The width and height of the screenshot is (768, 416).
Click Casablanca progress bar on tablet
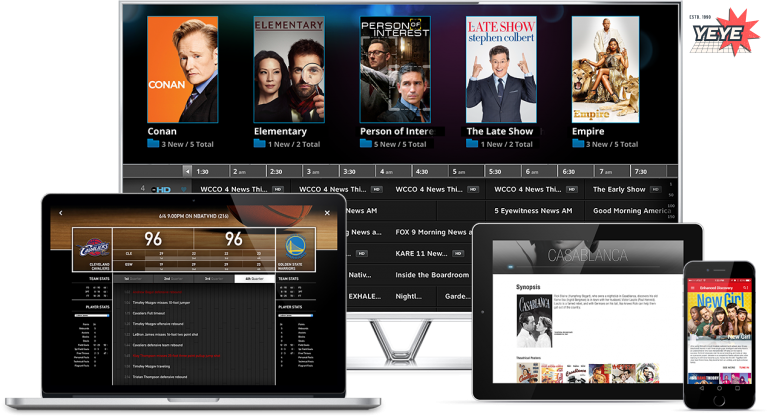pos(588,267)
